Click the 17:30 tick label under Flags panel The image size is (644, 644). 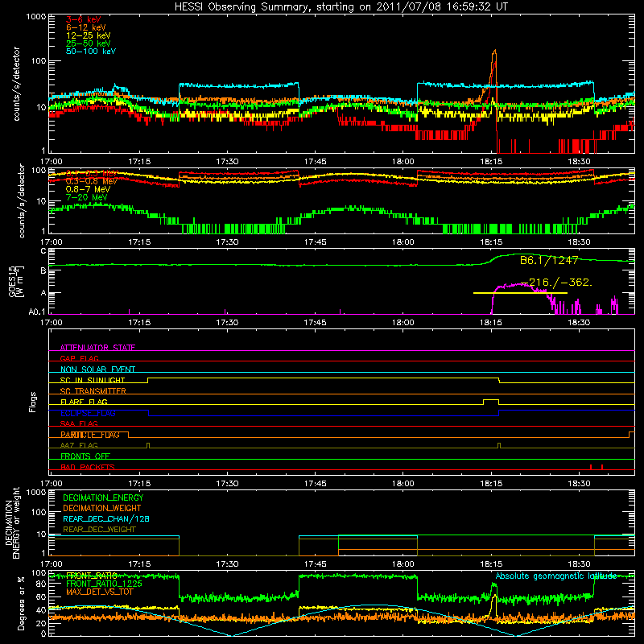(227, 484)
